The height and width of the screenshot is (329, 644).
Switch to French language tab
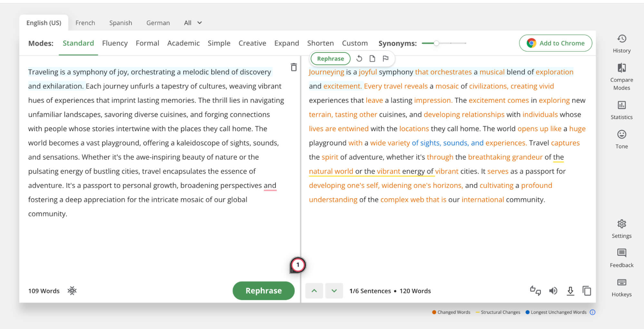pyautogui.click(x=85, y=23)
